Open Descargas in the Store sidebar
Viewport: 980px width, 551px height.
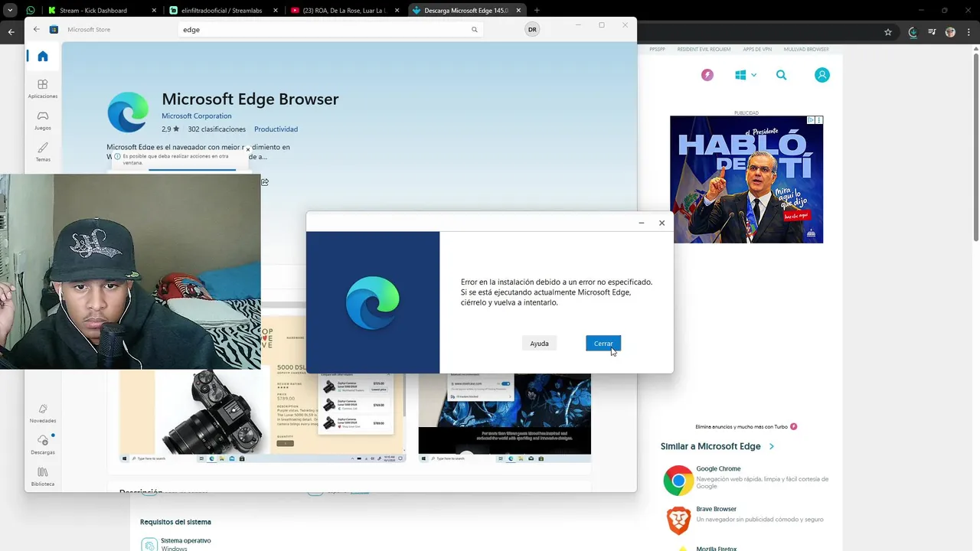pos(43,445)
